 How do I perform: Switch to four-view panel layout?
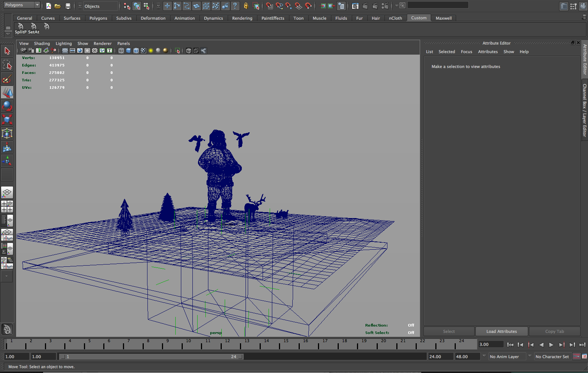(7, 207)
